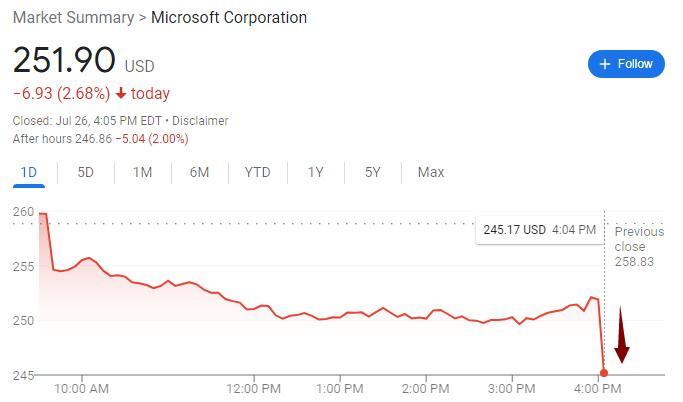Open the Disclaimer link
This screenshot has width=683, height=402.
click(201, 121)
